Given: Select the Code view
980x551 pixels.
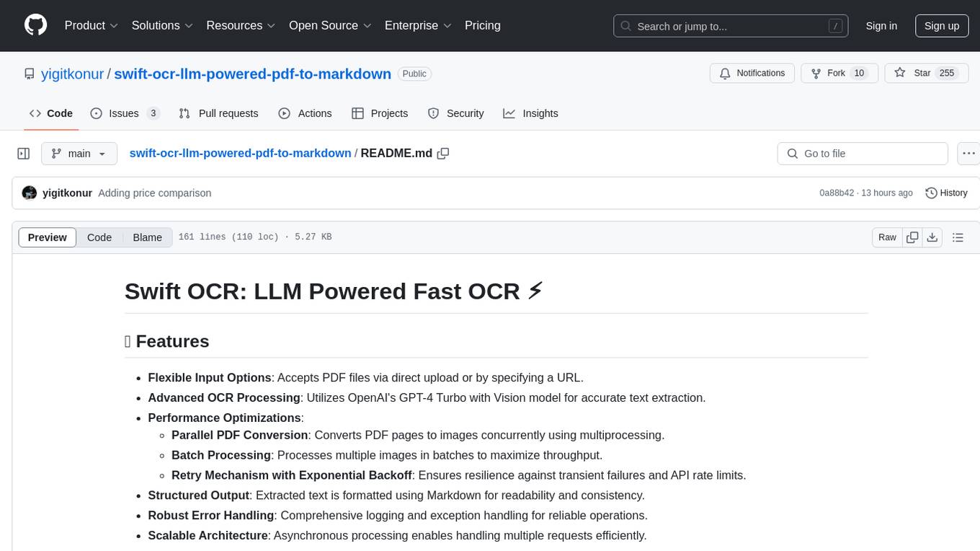Looking at the screenshot, I should 99,237.
